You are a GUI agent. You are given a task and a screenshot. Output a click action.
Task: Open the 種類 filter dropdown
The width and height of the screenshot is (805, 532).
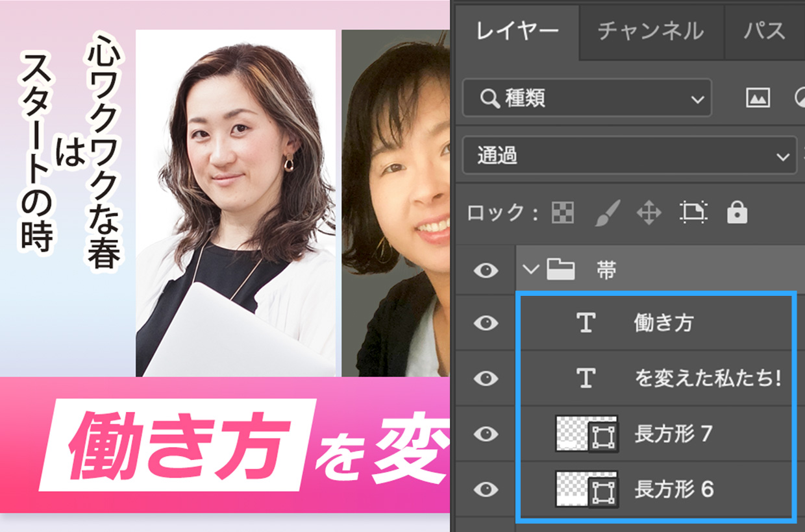tap(587, 98)
